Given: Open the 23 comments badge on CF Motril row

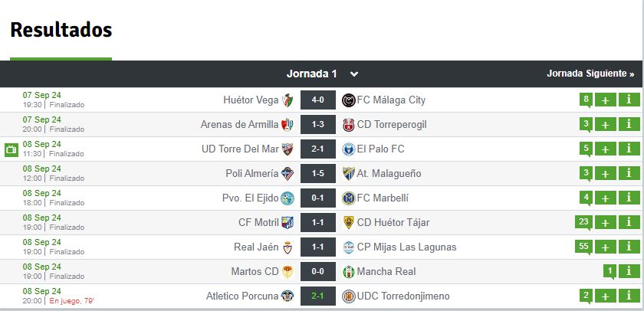Looking at the screenshot, I should [585, 221].
